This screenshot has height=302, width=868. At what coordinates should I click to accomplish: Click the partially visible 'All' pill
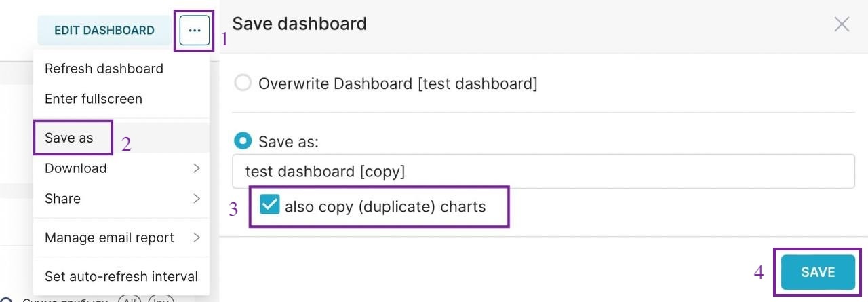coord(127,300)
